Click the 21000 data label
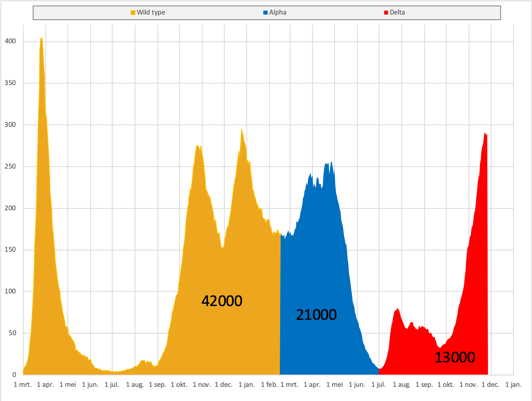This screenshot has height=401, width=532. click(316, 315)
